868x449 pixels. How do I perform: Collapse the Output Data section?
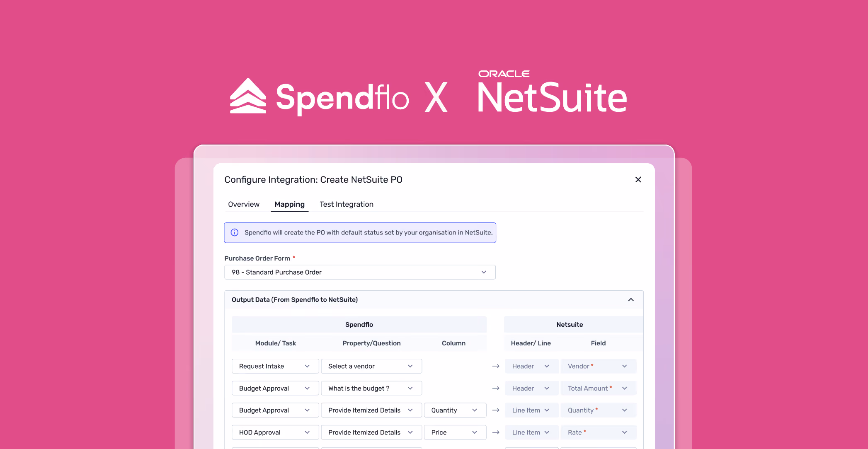[631, 299]
